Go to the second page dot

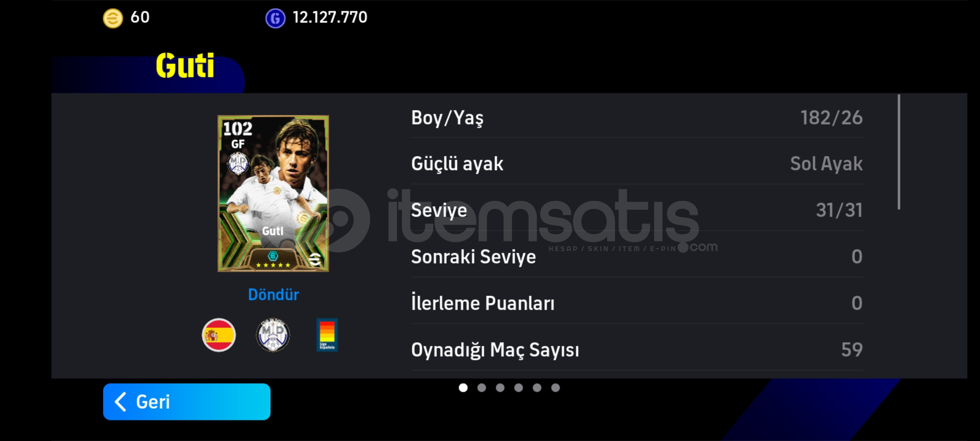click(x=482, y=388)
